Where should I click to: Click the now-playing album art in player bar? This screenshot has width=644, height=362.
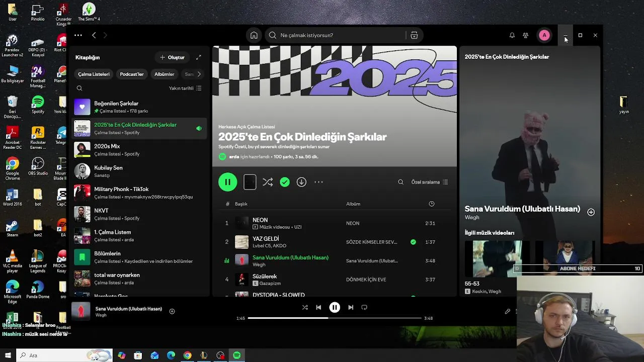point(81,312)
